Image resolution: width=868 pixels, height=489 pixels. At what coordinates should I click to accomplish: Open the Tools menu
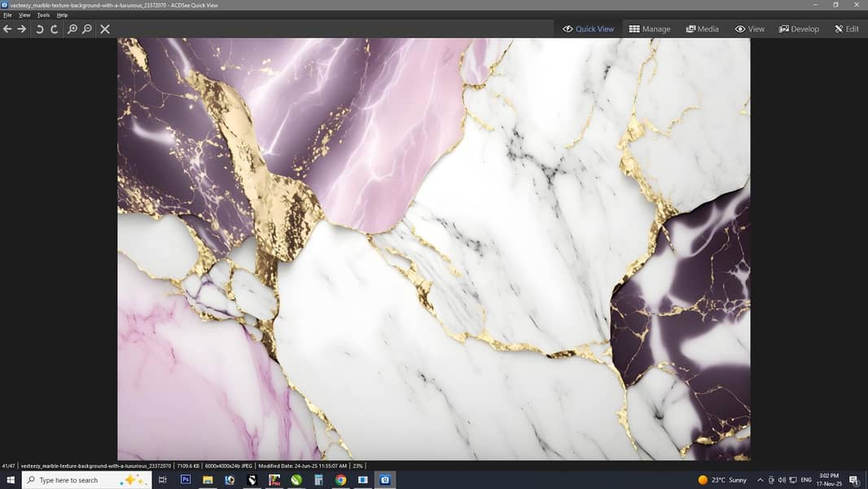coord(43,15)
